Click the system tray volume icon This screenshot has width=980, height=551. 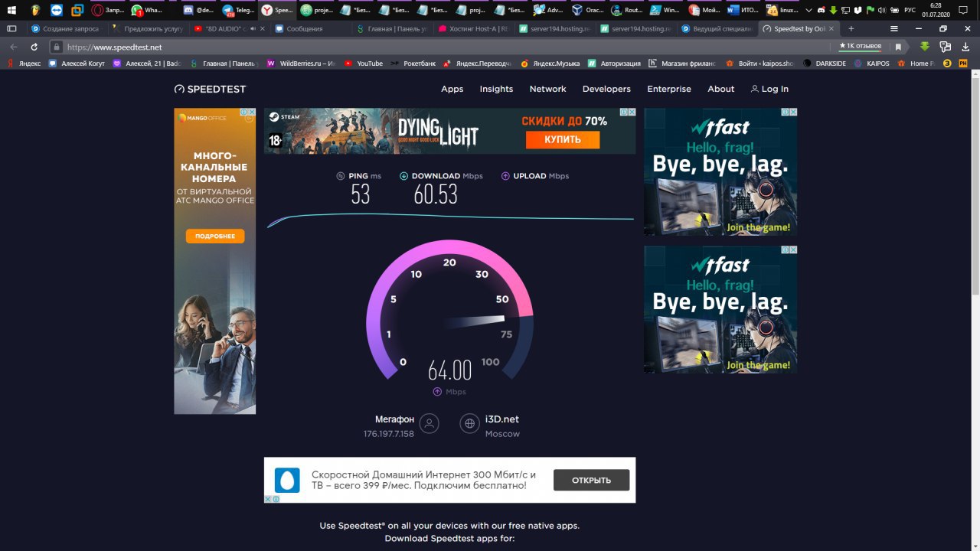882,10
